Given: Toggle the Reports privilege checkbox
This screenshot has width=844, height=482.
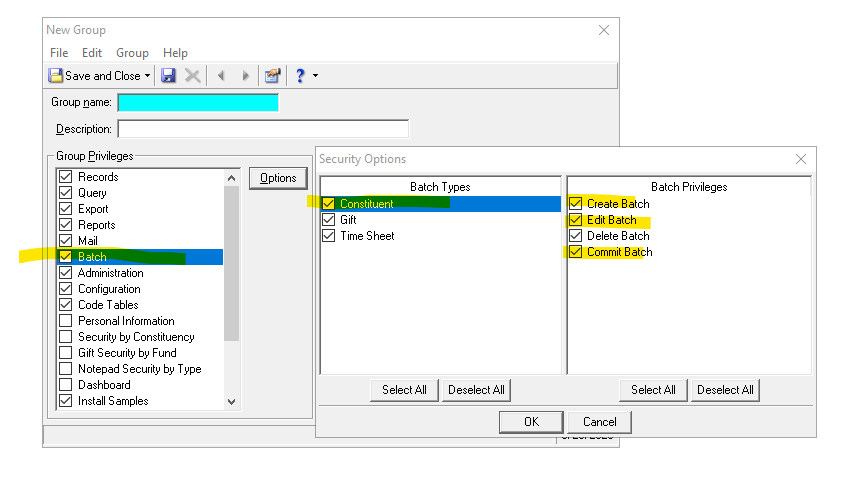Looking at the screenshot, I should click(66, 225).
